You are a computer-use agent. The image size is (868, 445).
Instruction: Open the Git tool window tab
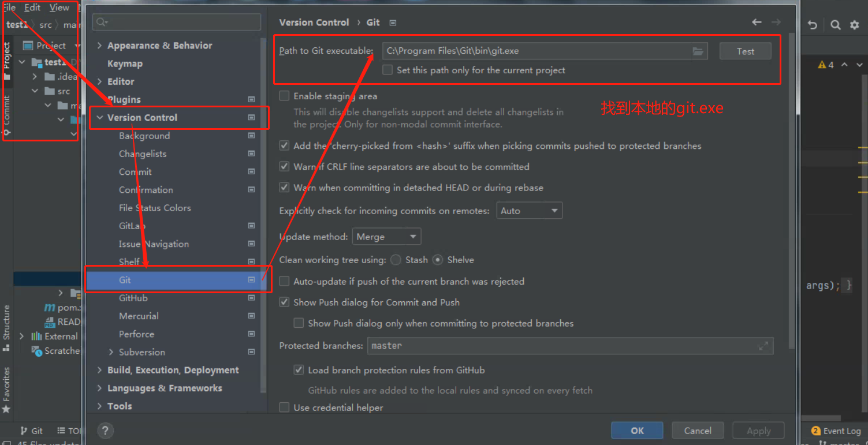[x=32, y=431]
